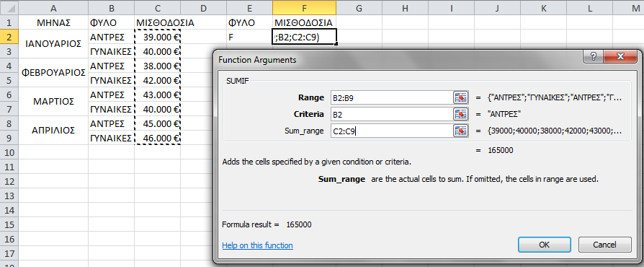Click cell with value 39.000 €

(x=157, y=37)
